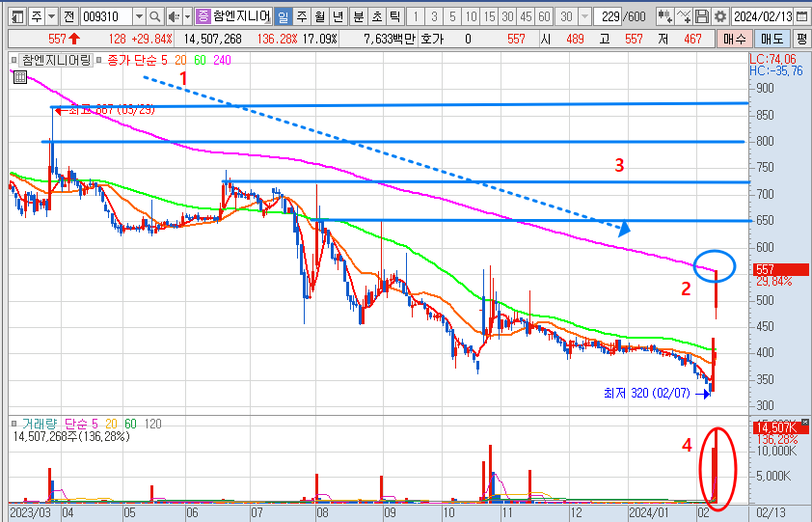812x522 pixels.
Task: Click the 종가 단순 moving average label
Action: (131, 60)
